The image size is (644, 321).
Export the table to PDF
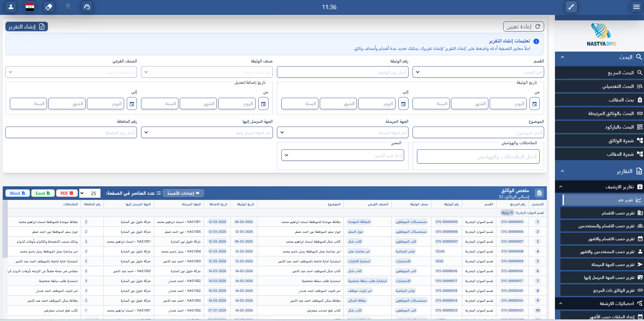[x=67, y=193]
